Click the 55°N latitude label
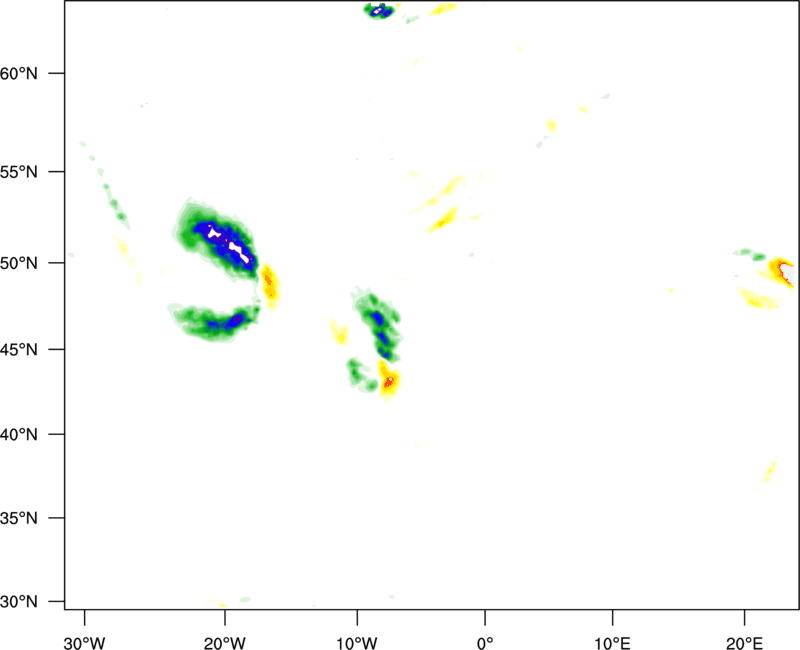Viewport: 800px width, 650px height. [18, 172]
